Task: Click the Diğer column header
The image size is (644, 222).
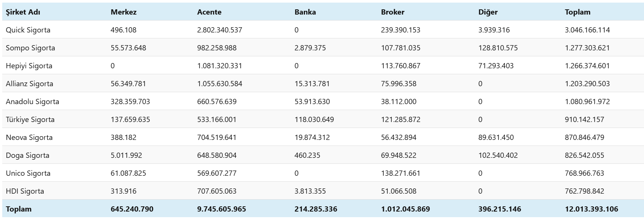Action: click(488, 12)
